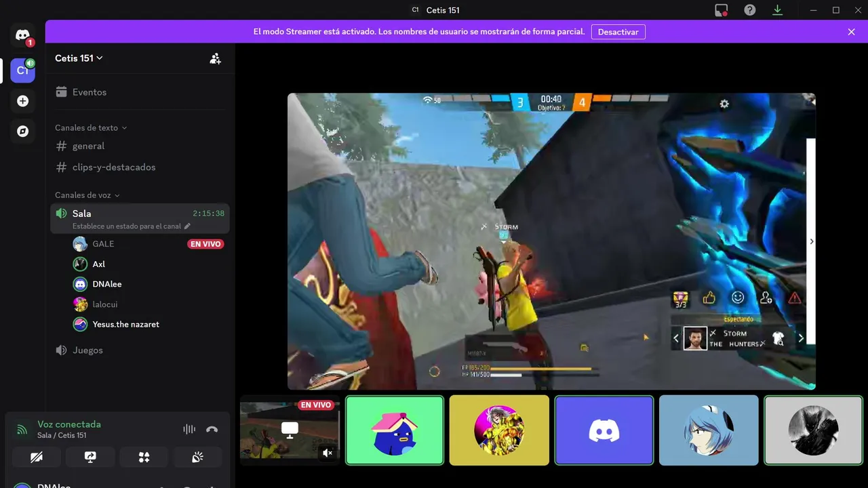Dismiss the Streamer mode banner
Screen dimensions: 868x488
852,32
